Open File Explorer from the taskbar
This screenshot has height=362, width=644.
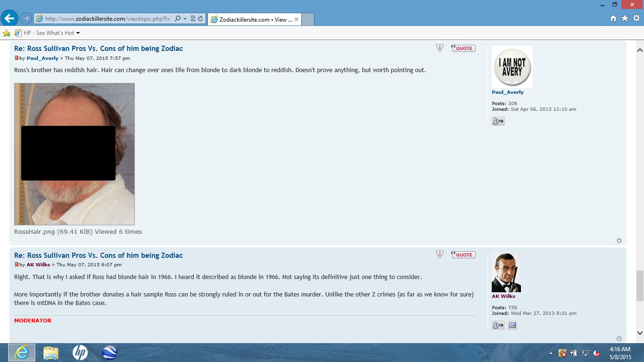pyautogui.click(x=51, y=353)
